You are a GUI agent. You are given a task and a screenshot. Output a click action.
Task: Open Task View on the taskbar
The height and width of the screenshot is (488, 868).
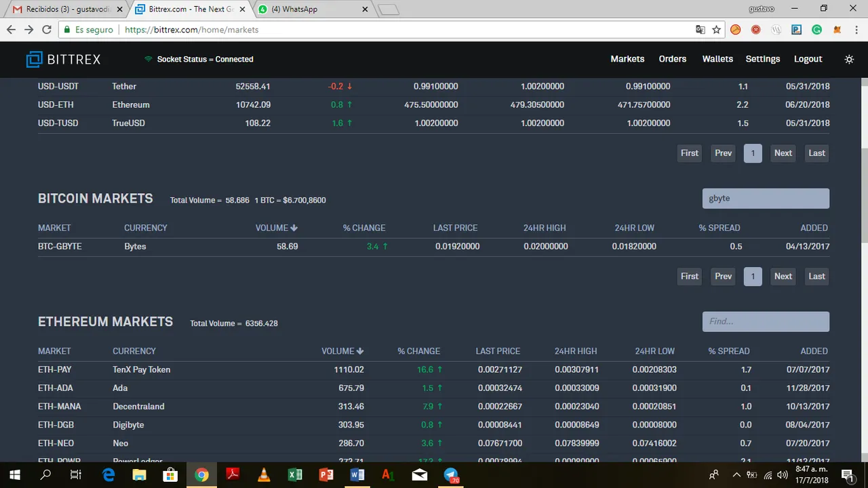(x=76, y=474)
